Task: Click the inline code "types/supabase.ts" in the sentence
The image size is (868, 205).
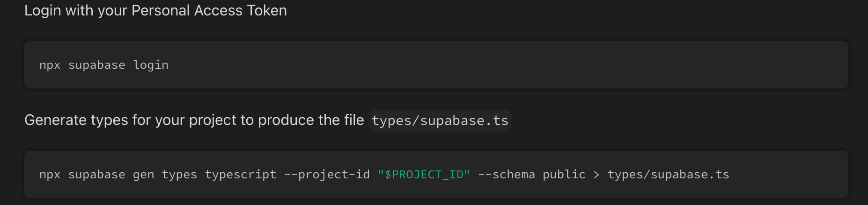Action: (x=440, y=121)
